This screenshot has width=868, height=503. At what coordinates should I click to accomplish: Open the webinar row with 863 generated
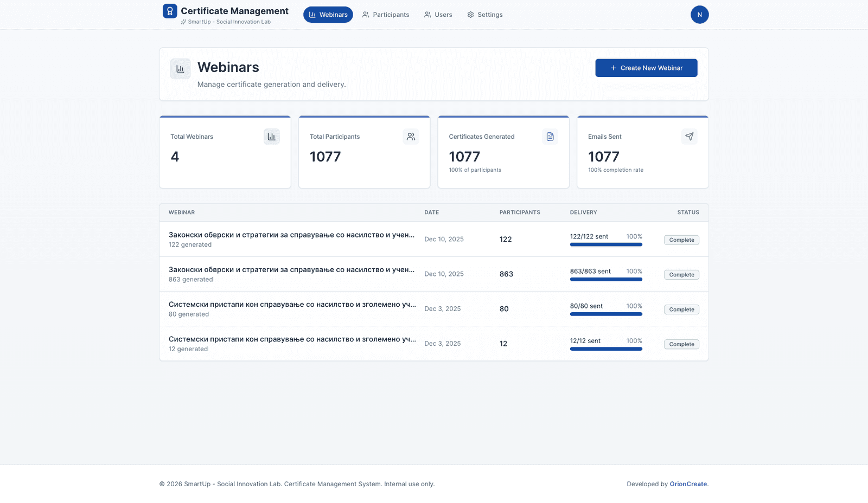pyautogui.click(x=434, y=274)
